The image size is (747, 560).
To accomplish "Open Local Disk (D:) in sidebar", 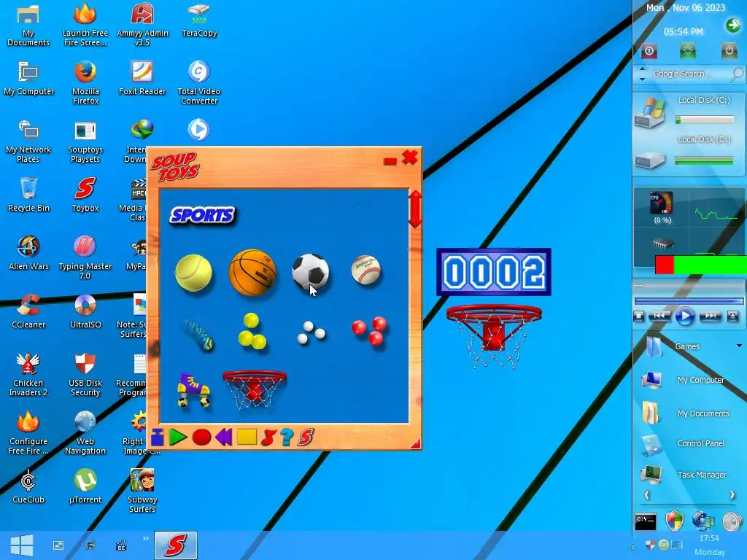I will coord(686,153).
